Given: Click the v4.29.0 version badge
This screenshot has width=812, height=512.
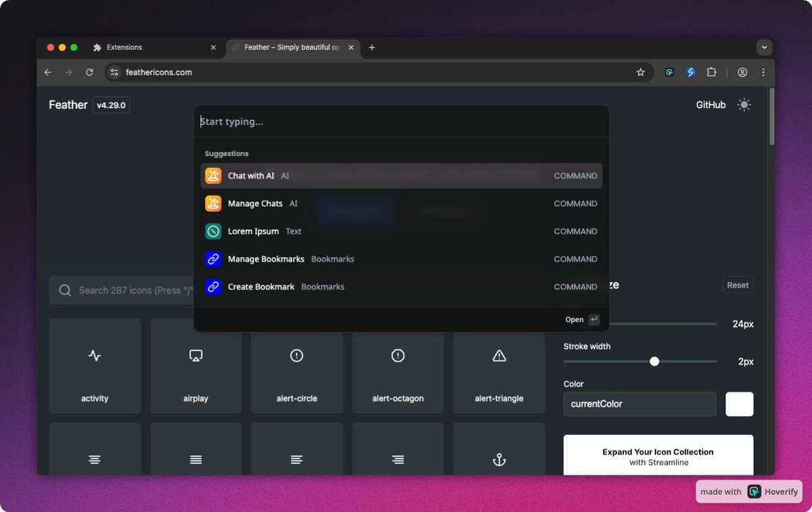Looking at the screenshot, I should [111, 105].
